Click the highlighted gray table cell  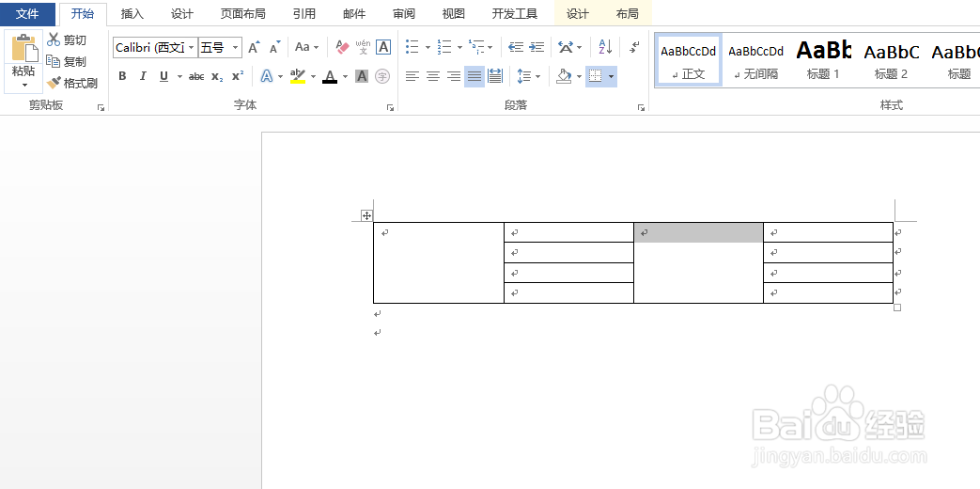click(698, 232)
